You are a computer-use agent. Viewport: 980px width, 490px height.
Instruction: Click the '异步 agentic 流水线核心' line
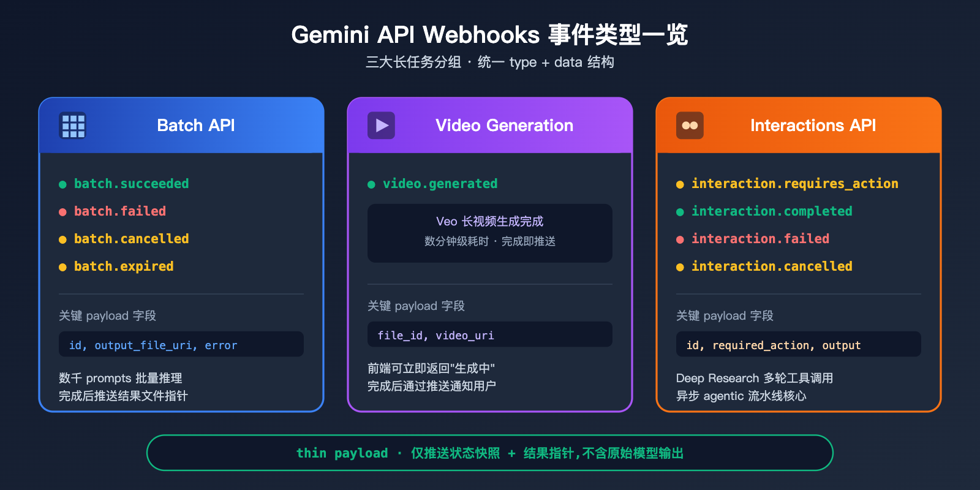click(x=741, y=396)
